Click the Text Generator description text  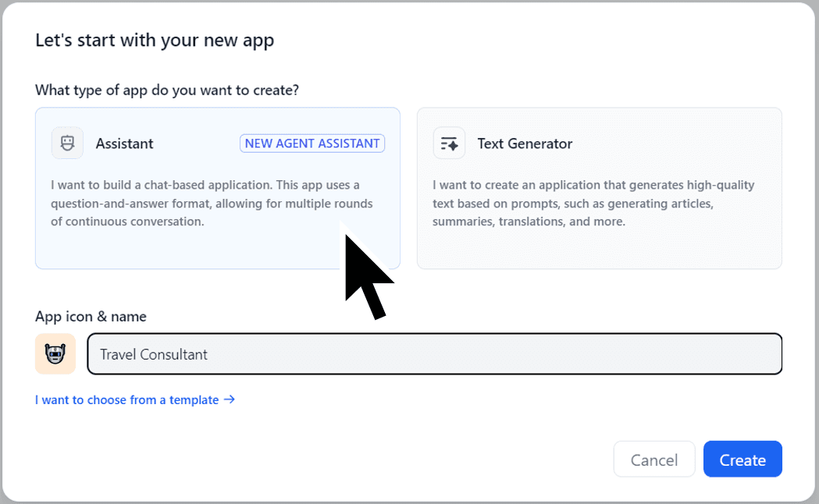[x=593, y=203]
